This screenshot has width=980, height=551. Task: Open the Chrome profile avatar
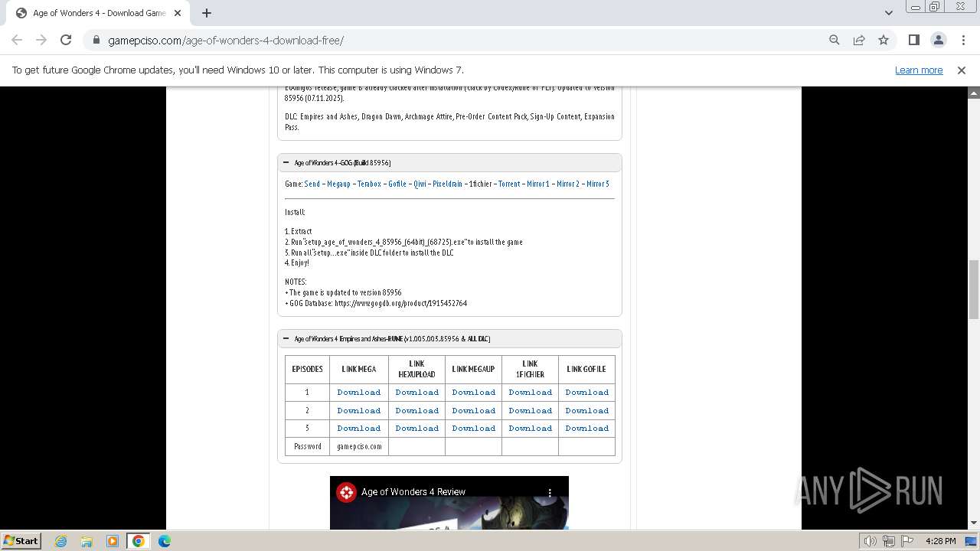(938, 40)
